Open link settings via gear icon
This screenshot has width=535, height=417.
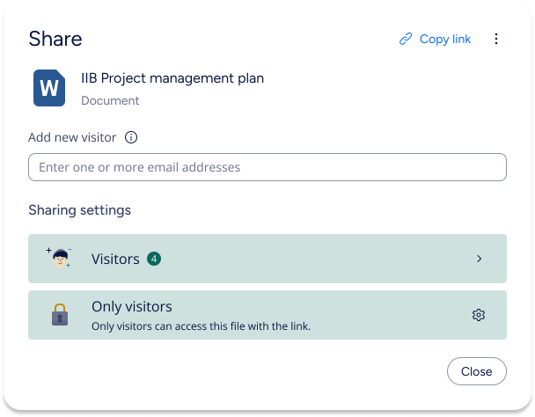coord(478,315)
